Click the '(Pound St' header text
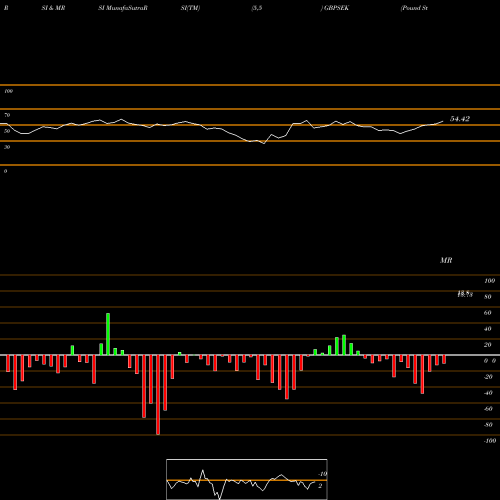 click(414, 8)
